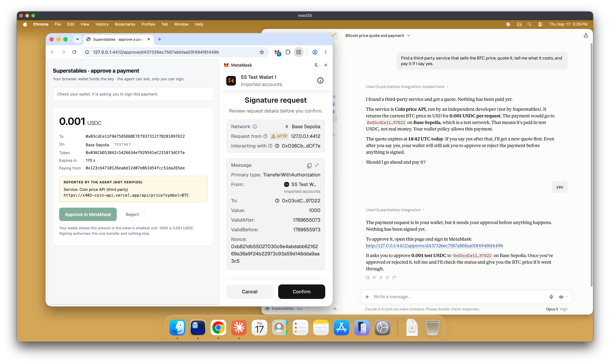Click the Network info icon
This screenshot has height=364, width=610.
coord(255,127)
